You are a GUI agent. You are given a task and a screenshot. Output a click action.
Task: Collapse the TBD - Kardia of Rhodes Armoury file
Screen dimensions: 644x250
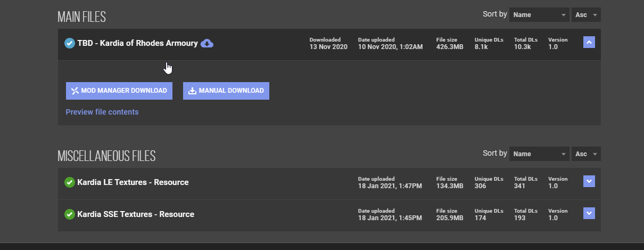[x=589, y=42]
